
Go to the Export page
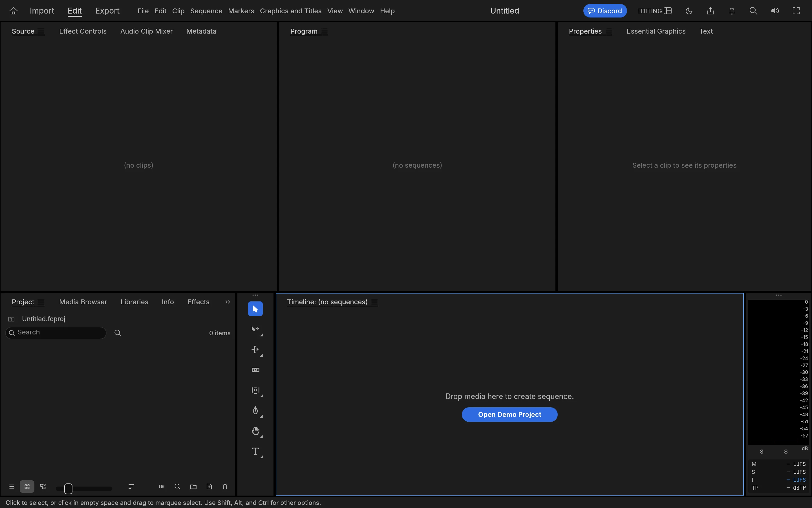[107, 11]
